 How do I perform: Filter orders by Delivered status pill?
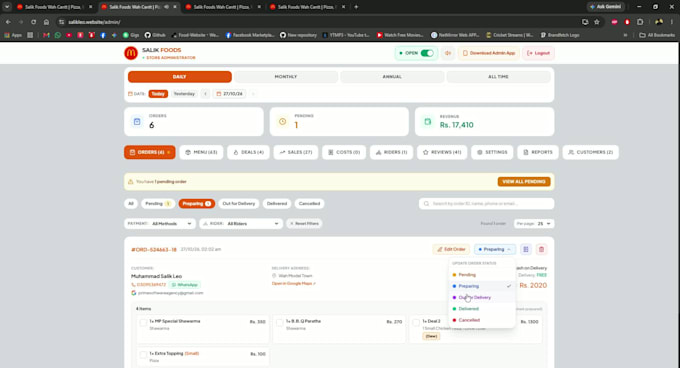[x=277, y=203]
